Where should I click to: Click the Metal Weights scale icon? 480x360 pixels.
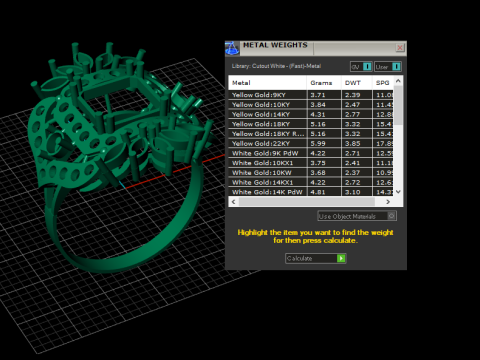[232, 48]
